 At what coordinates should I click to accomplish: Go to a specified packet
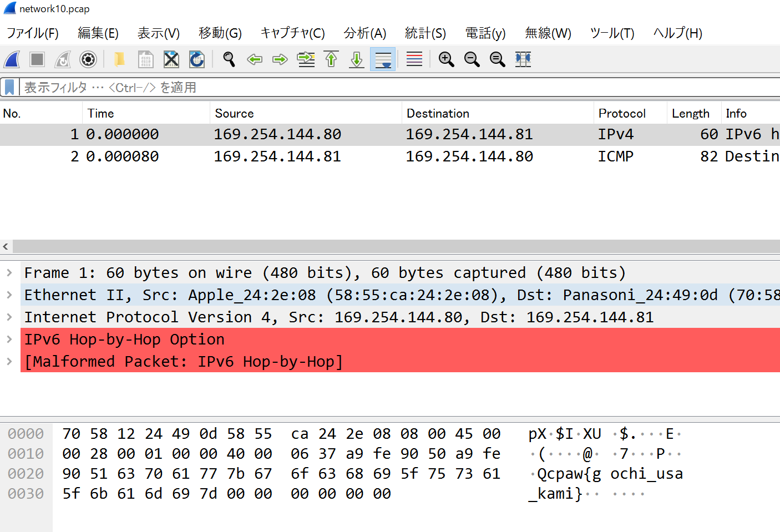tap(306, 59)
